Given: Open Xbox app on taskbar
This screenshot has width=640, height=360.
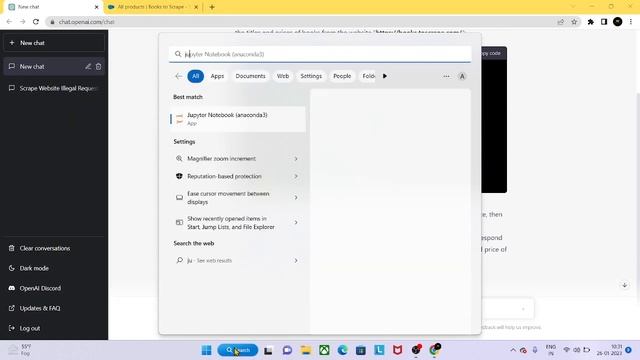Looking at the screenshot, I should (324, 350).
